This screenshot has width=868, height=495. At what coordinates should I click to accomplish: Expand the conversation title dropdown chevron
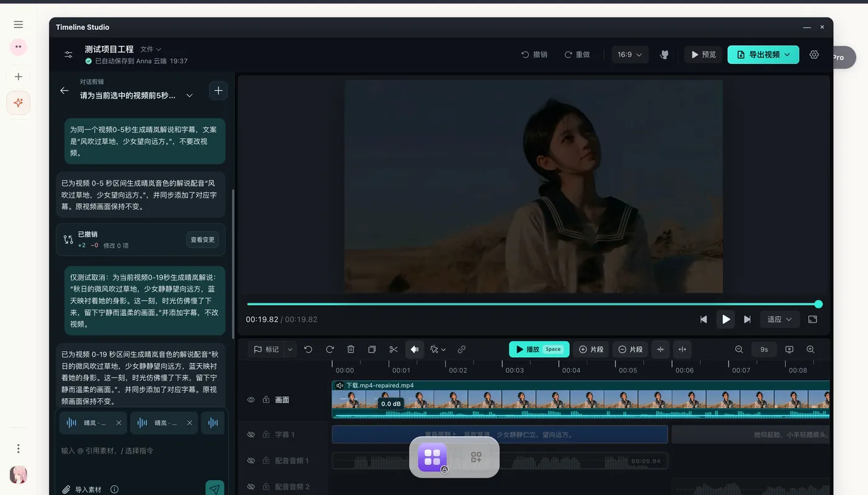[x=190, y=96]
